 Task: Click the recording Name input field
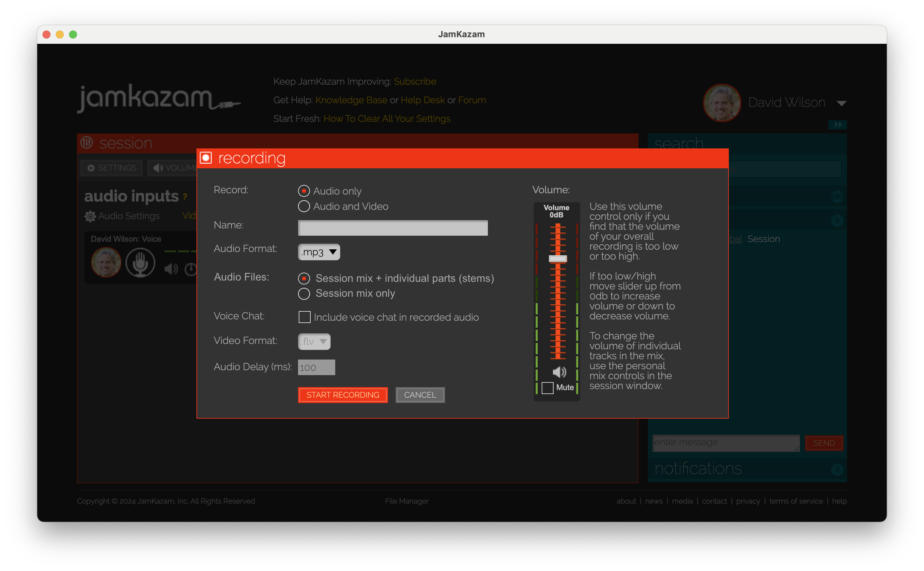pyautogui.click(x=393, y=228)
